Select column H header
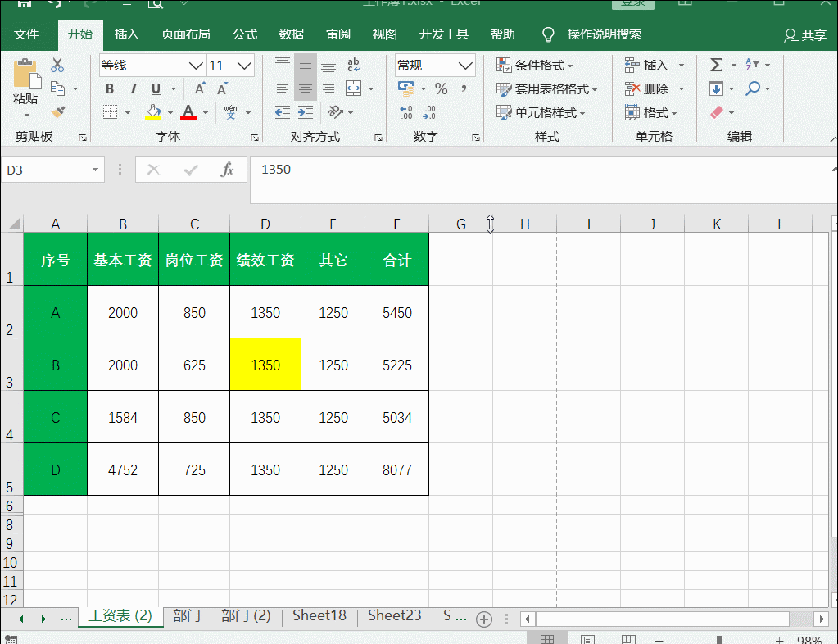The height and width of the screenshot is (644, 838). click(525, 224)
